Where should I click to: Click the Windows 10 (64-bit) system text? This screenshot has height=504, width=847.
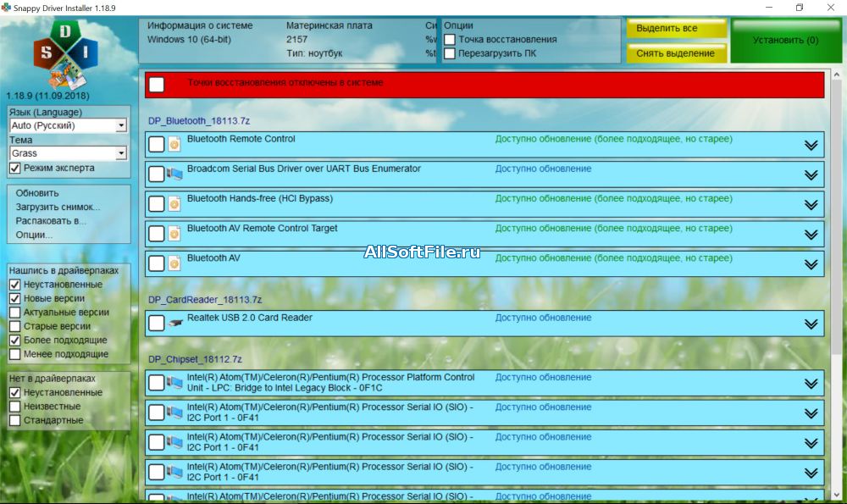(189, 40)
